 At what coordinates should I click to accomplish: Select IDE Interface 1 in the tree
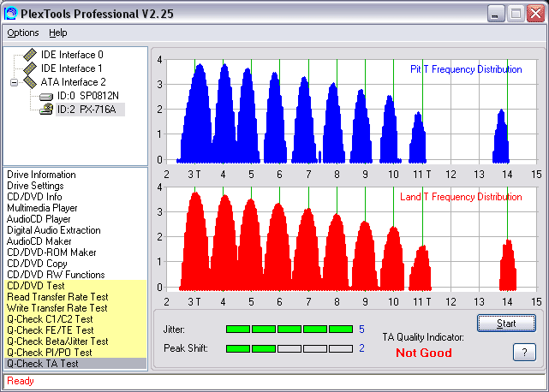[72, 68]
